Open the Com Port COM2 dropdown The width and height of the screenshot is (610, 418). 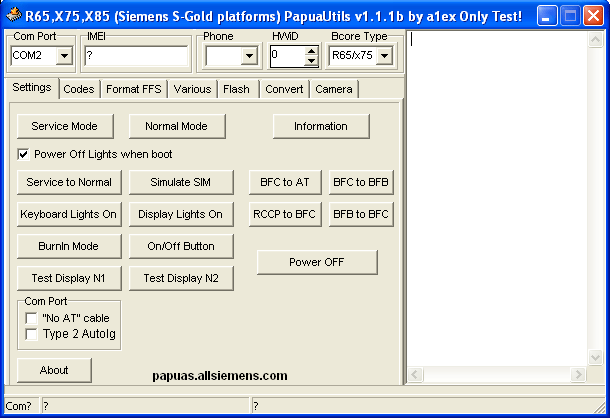pyautogui.click(x=64, y=56)
